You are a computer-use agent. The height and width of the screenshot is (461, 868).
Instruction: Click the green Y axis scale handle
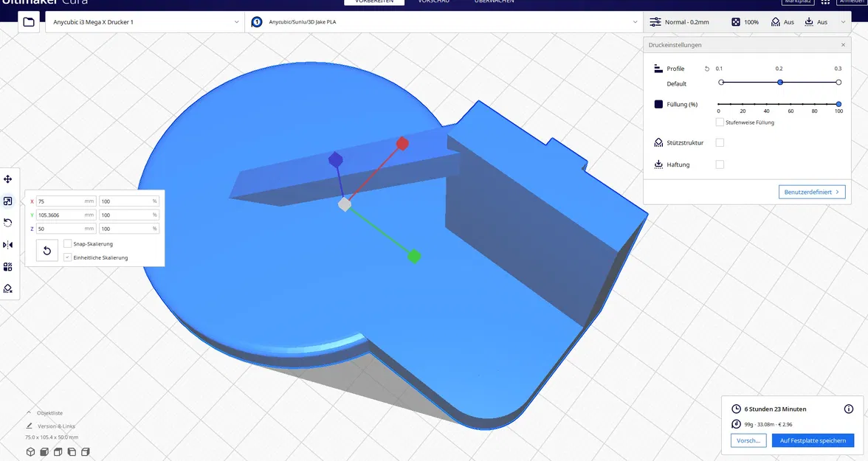coord(414,256)
